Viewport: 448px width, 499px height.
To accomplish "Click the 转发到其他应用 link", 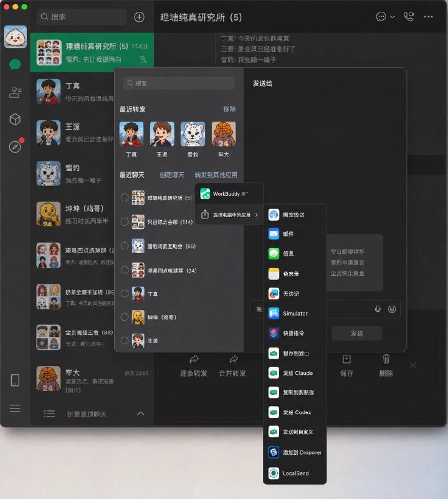I will pyautogui.click(x=216, y=175).
